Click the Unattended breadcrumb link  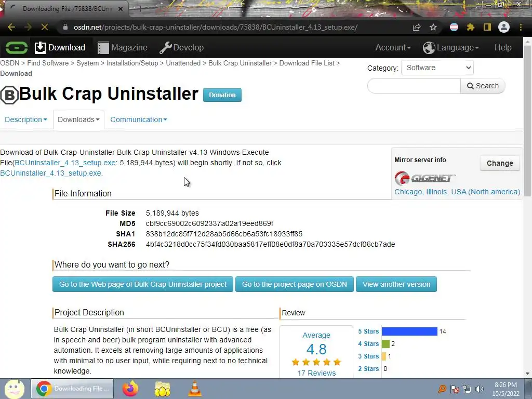point(183,63)
